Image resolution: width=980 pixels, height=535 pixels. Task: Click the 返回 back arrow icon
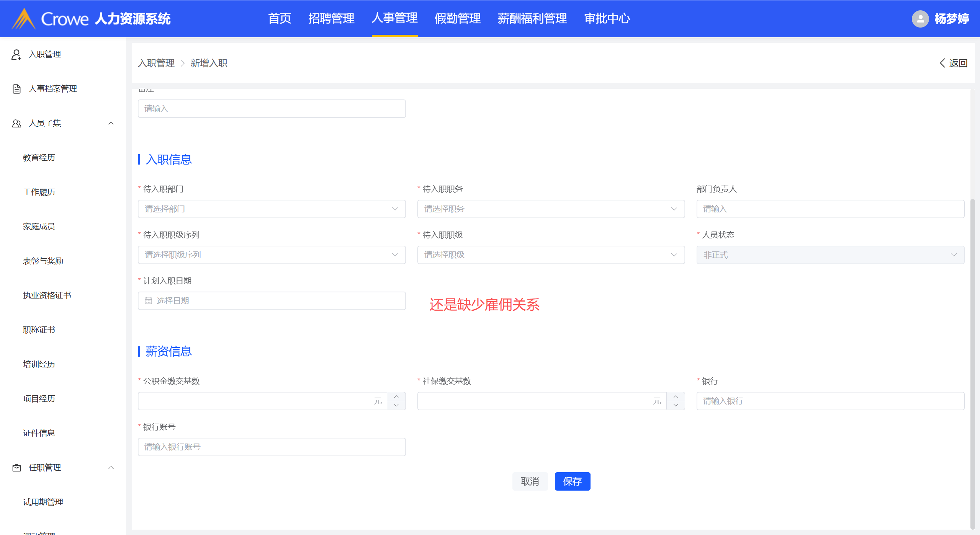coord(942,63)
